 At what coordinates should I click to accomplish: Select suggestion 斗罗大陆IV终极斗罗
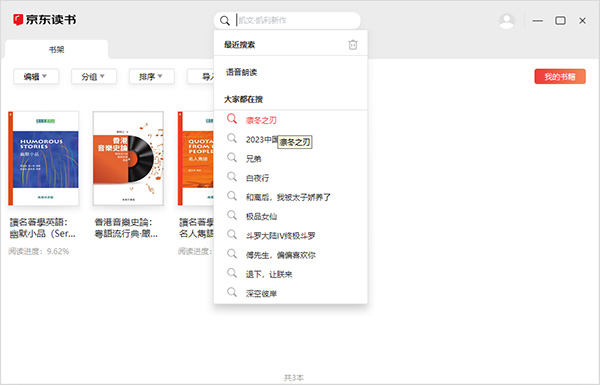pyautogui.click(x=280, y=236)
